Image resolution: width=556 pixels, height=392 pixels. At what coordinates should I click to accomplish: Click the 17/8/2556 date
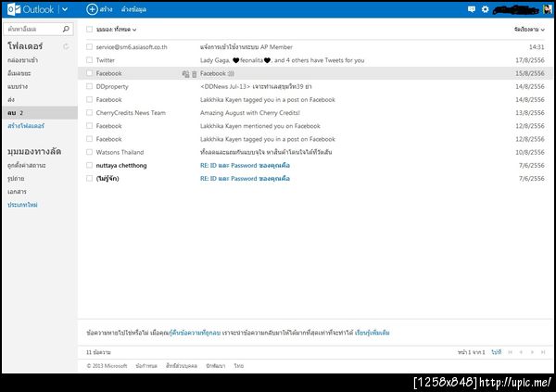530,60
